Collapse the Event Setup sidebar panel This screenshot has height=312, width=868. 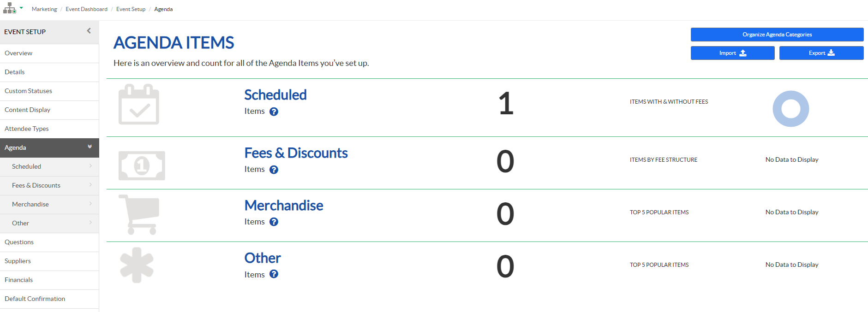tap(89, 31)
